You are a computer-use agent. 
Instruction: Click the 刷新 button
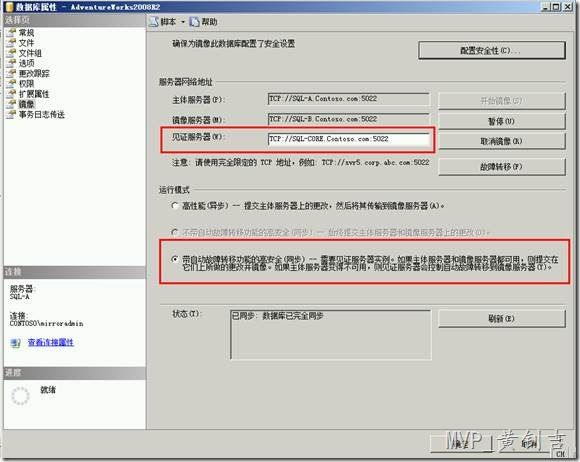(502, 319)
